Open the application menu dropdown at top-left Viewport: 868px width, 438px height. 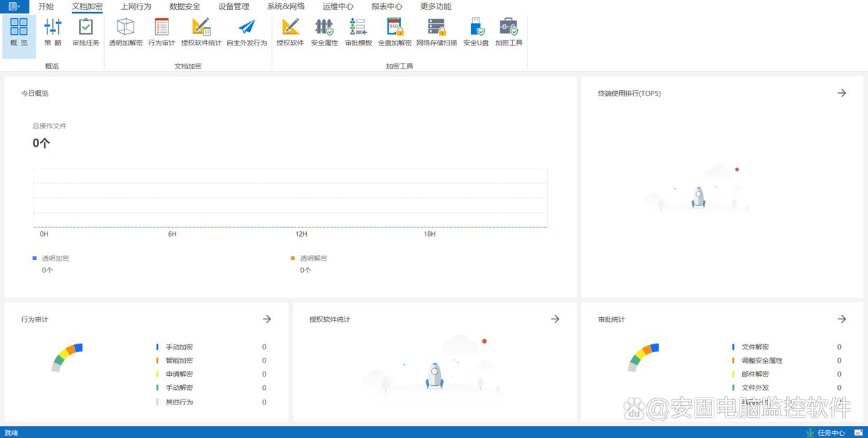tap(14, 6)
